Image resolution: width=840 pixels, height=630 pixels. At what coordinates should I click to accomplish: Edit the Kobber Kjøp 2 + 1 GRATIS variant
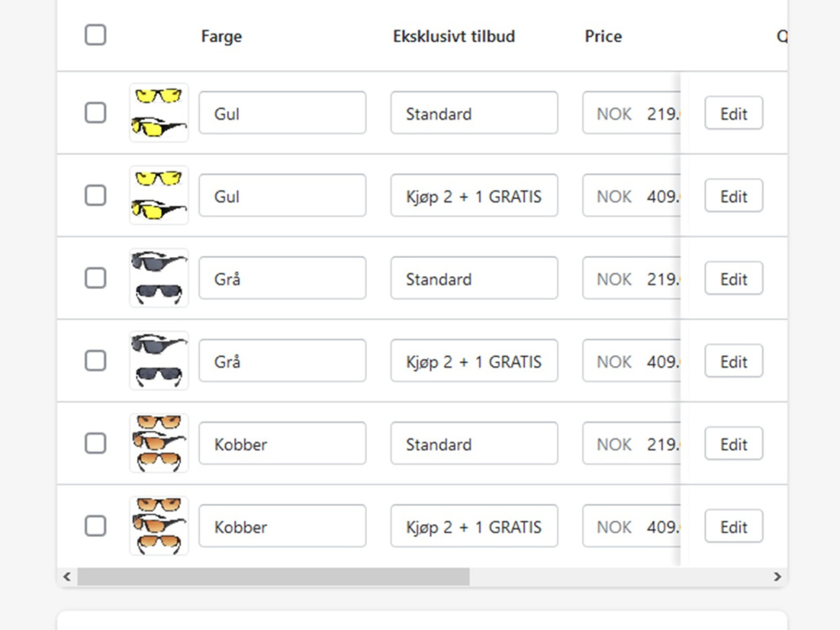(x=733, y=526)
